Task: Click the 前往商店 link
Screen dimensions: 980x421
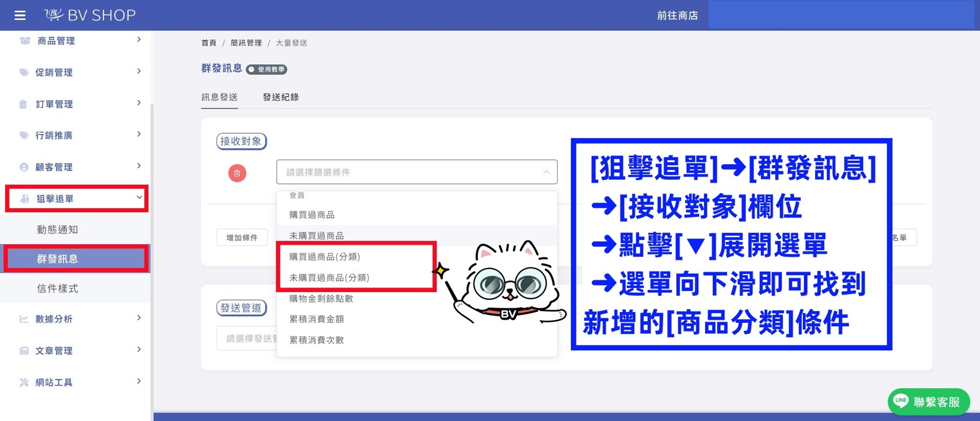Action: click(x=678, y=16)
